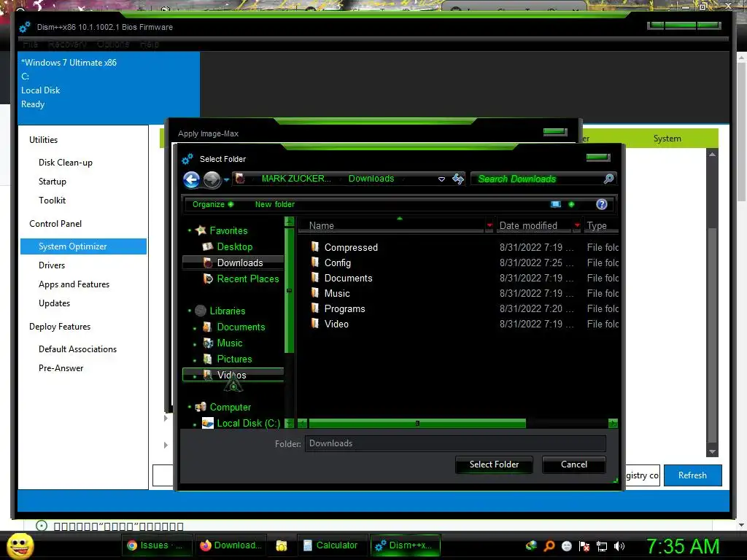Click the Compressed folder icon
The width and height of the screenshot is (747, 560).
tap(314, 246)
